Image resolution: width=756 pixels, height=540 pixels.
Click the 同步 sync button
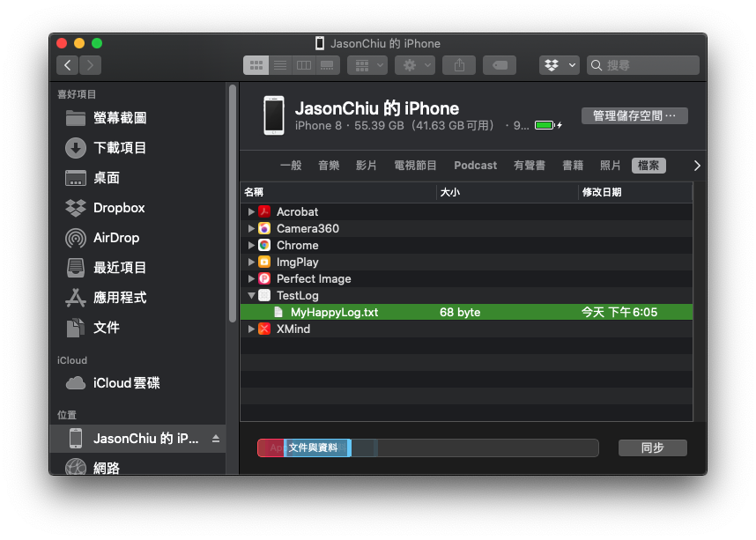(652, 448)
